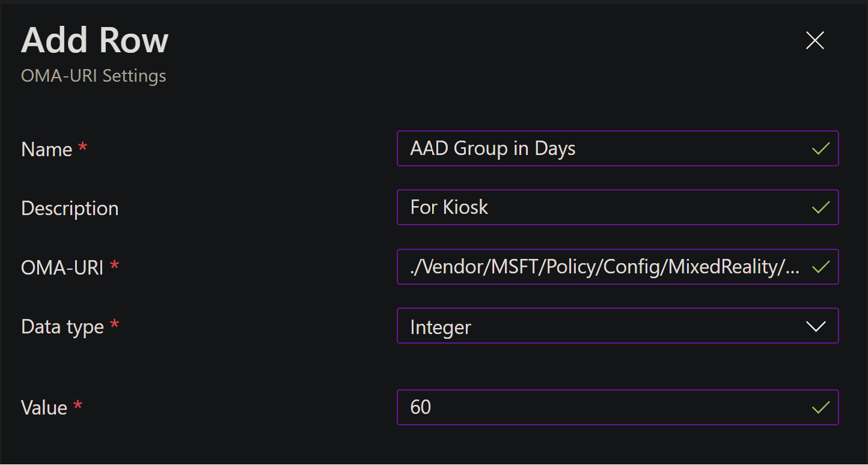The image size is (868, 465).
Task: Select the checkmark icon in OMA-URI field
Action: (x=820, y=267)
